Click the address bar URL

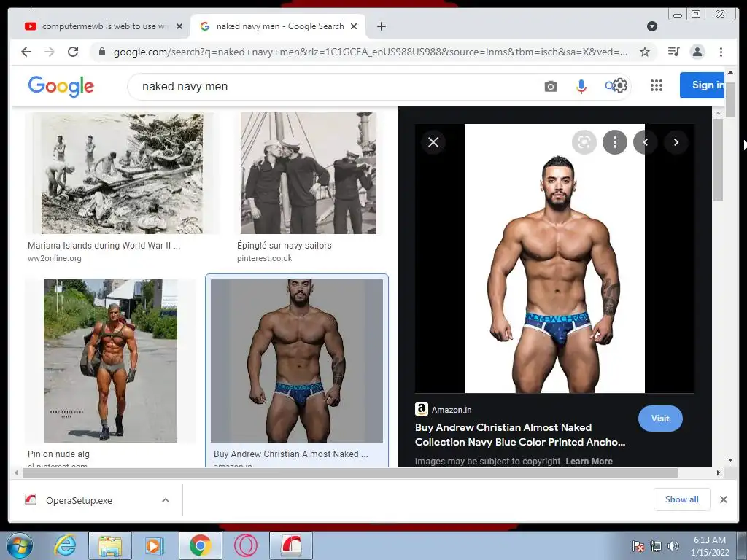click(370, 52)
